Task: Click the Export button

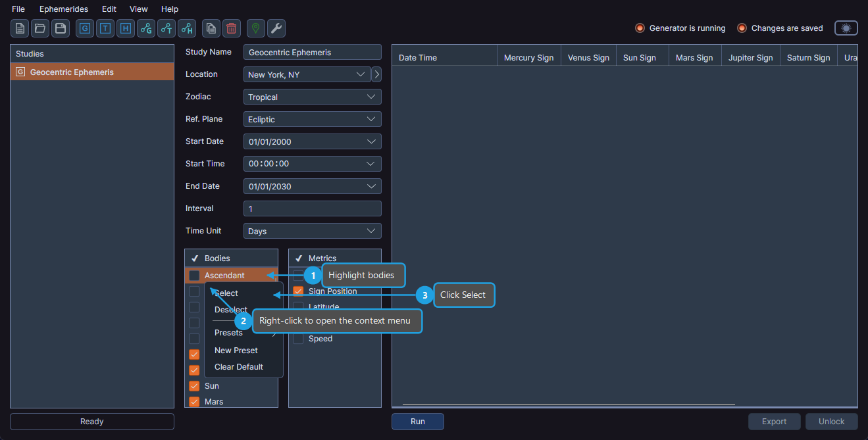Action: tap(774, 421)
